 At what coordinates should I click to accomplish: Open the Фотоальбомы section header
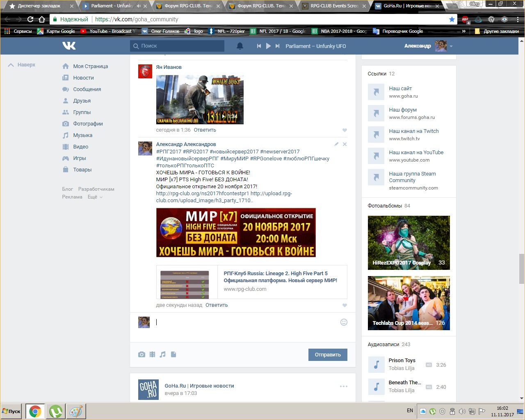pyautogui.click(x=389, y=206)
